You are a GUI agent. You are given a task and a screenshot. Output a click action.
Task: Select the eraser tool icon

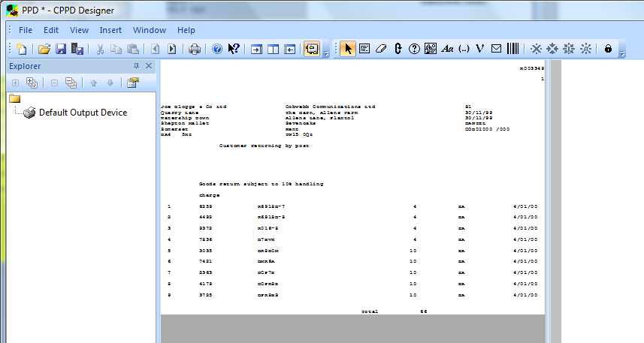tap(381, 49)
